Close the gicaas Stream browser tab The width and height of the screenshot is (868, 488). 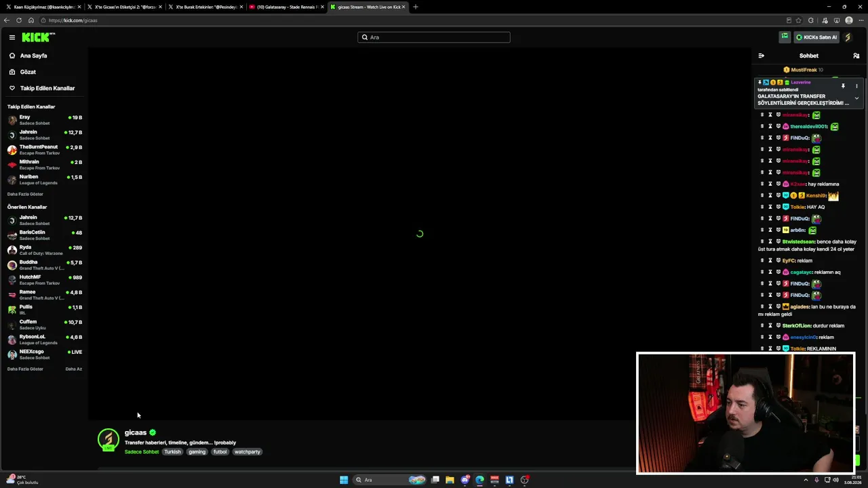[x=403, y=7]
